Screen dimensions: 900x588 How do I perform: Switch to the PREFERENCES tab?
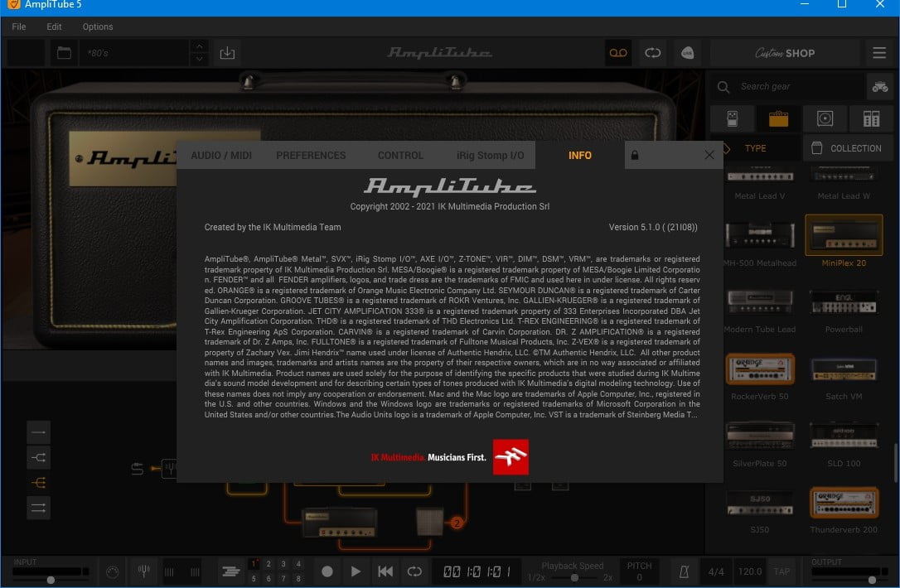pyautogui.click(x=311, y=156)
